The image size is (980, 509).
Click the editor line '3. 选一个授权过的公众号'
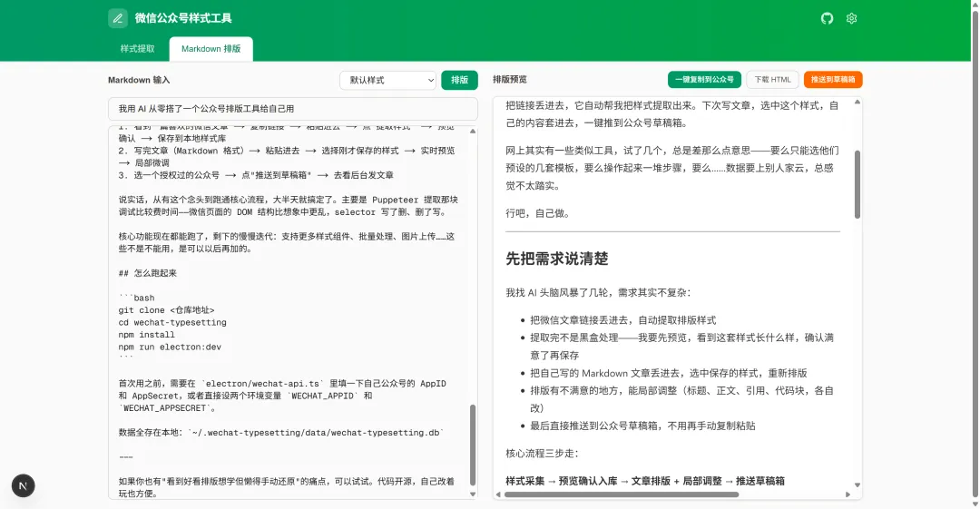[256, 175]
